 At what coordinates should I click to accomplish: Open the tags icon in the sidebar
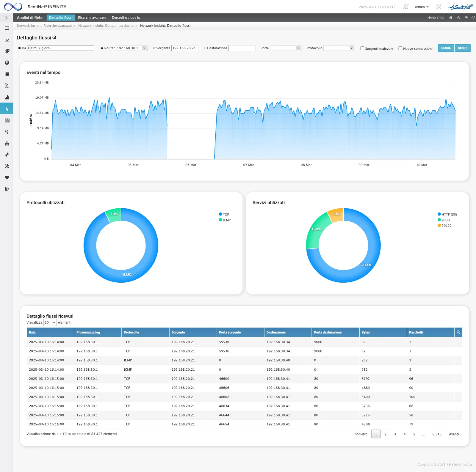(7, 51)
